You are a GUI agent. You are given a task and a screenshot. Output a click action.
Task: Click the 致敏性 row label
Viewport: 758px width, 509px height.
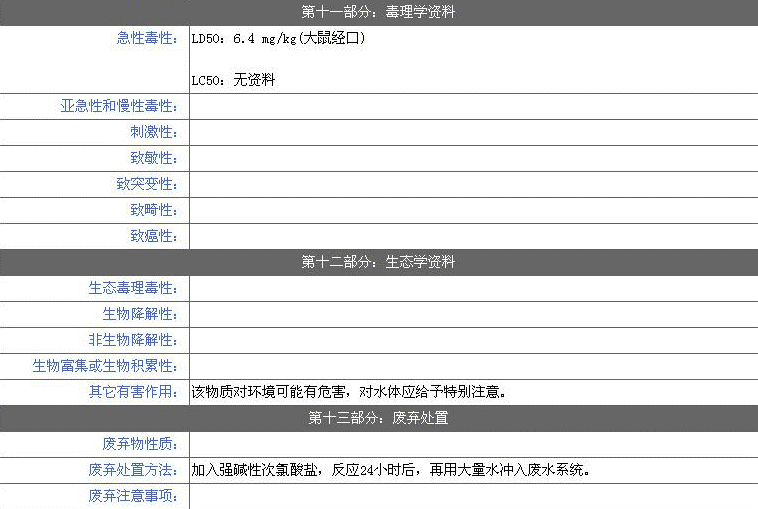point(154,159)
